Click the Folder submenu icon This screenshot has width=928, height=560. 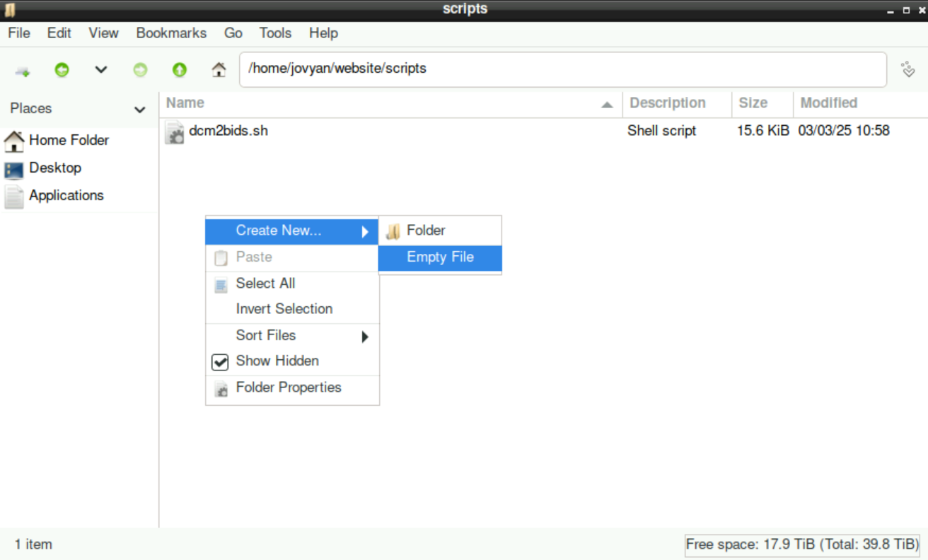point(393,231)
